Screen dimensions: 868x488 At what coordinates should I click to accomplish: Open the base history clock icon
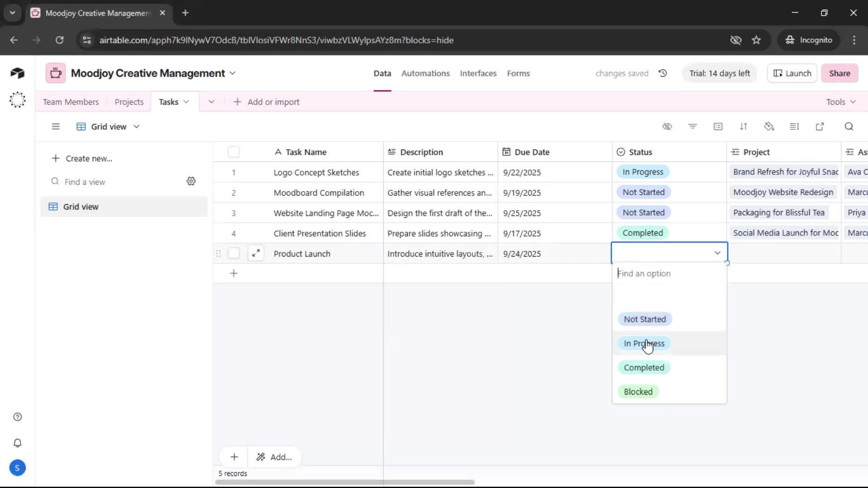pyautogui.click(x=663, y=73)
